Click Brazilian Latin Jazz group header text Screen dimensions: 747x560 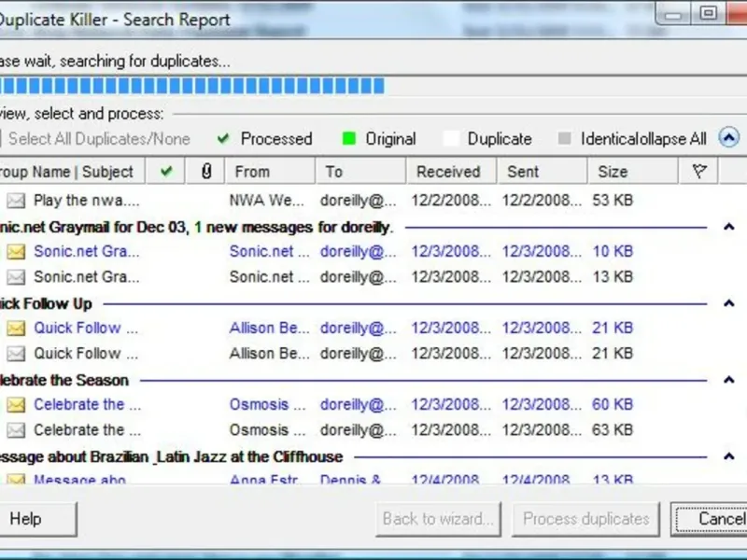(x=172, y=457)
